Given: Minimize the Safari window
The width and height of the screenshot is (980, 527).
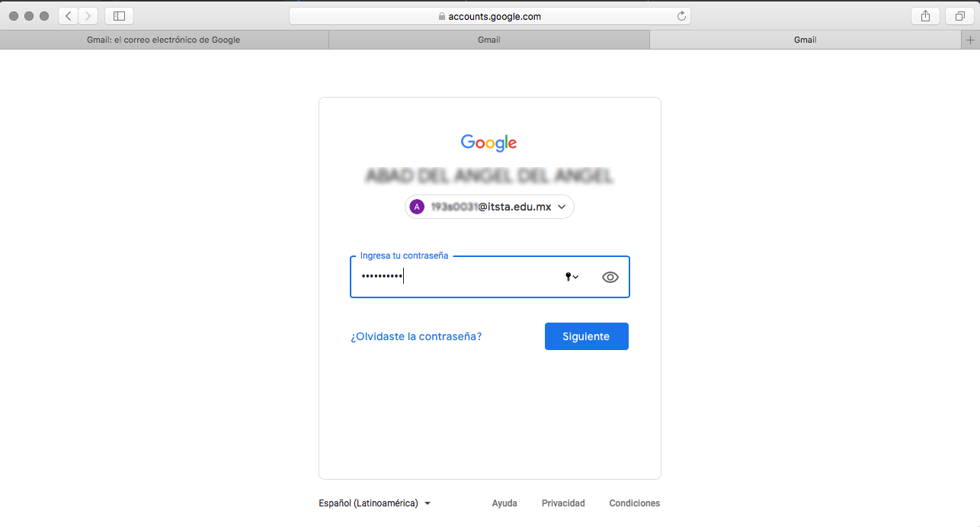Looking at the screenshot, I should (29, 16).
